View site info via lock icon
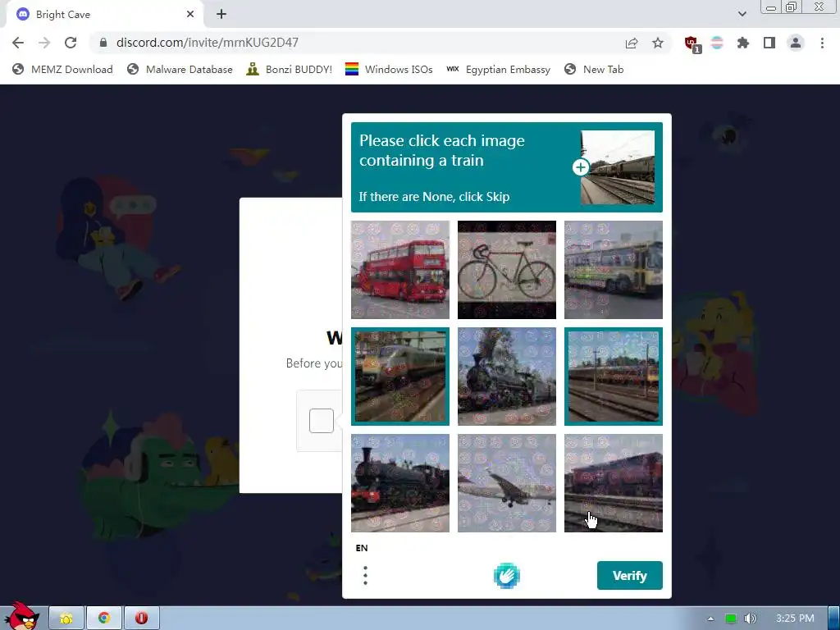 coord(103,43)
